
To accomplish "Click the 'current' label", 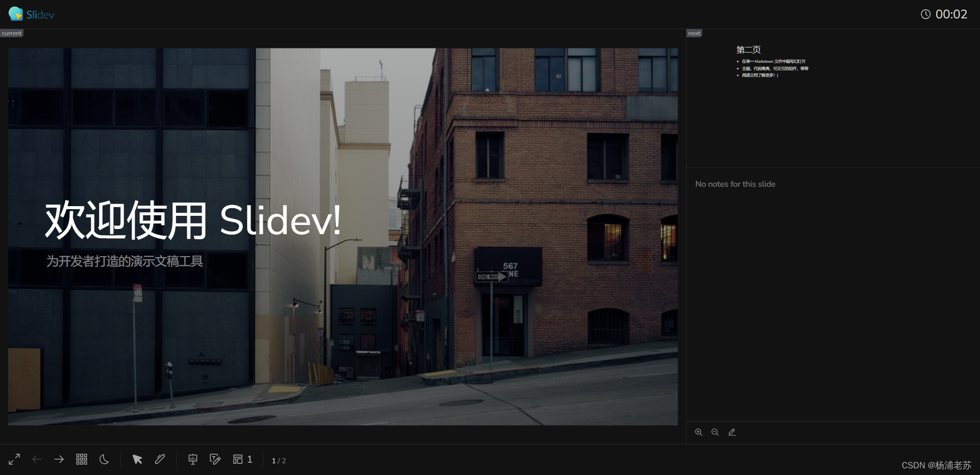I will pyautogui.click(x=12, y=33).
